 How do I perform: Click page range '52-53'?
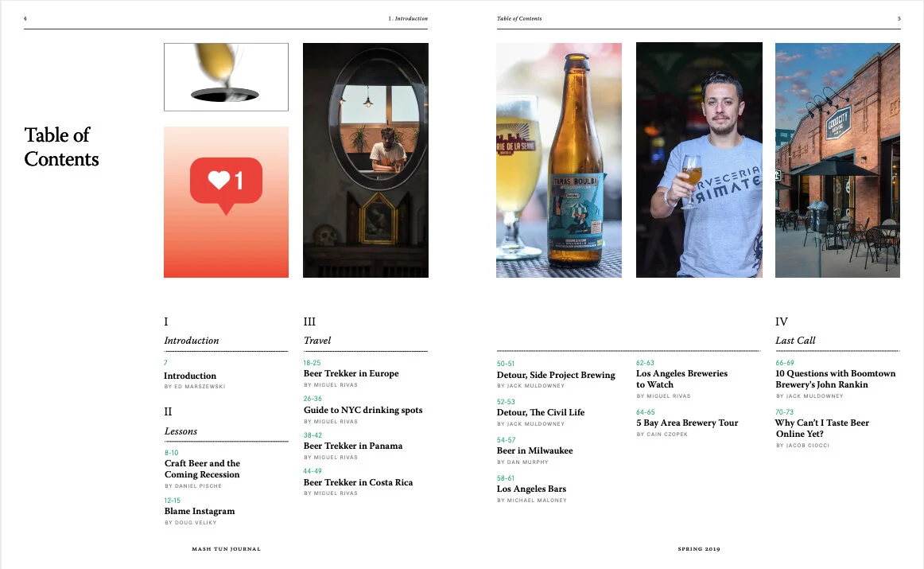[x=507, y=402]
